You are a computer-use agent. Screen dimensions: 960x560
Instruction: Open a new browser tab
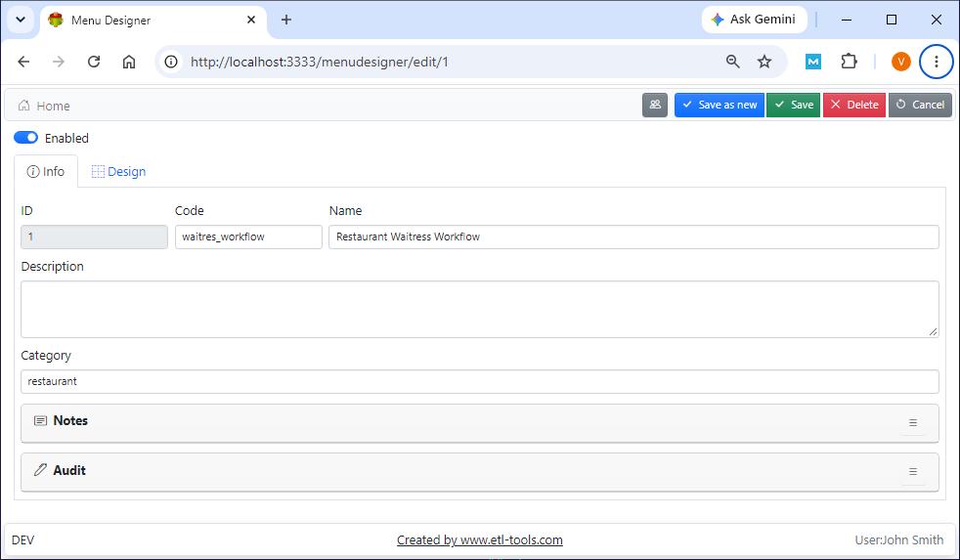[x=285, y=20]
